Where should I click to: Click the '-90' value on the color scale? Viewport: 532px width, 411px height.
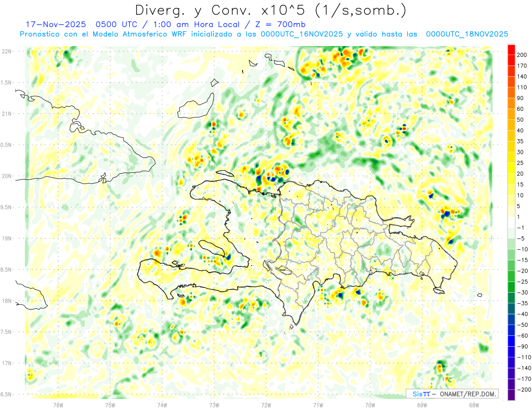(523, 346)
